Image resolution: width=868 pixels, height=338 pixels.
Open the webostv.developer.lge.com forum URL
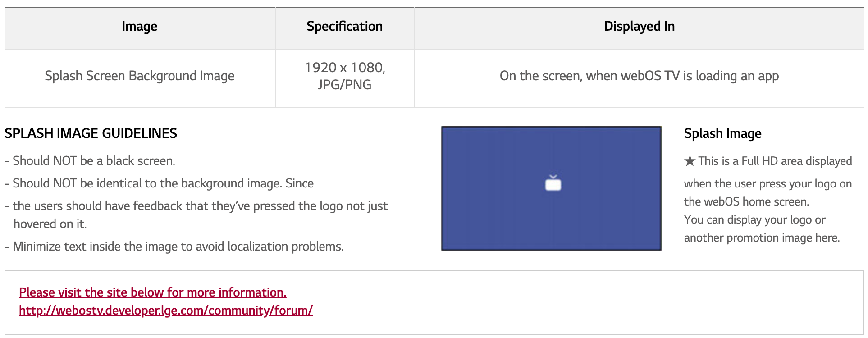[x=165, y=311]
